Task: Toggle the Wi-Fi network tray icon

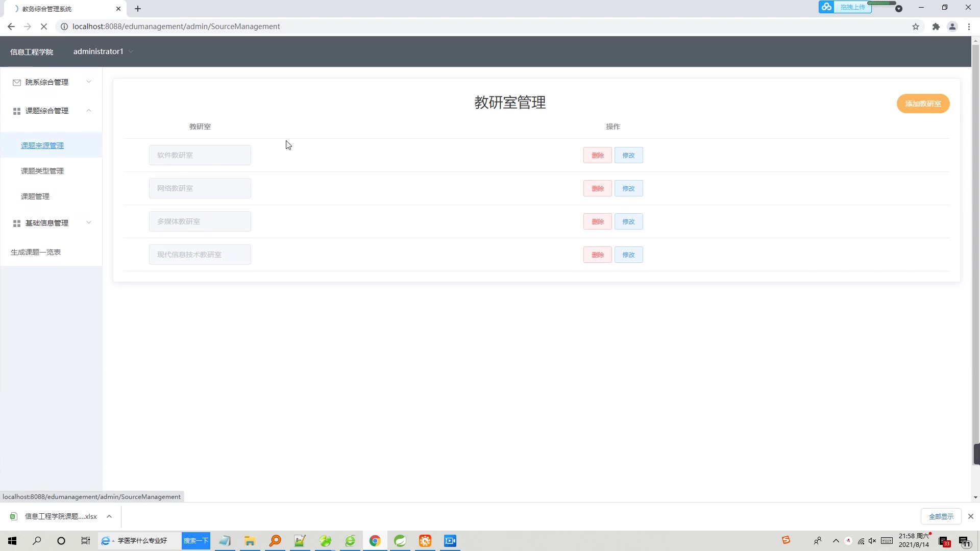Action: [x=861, y=541]
